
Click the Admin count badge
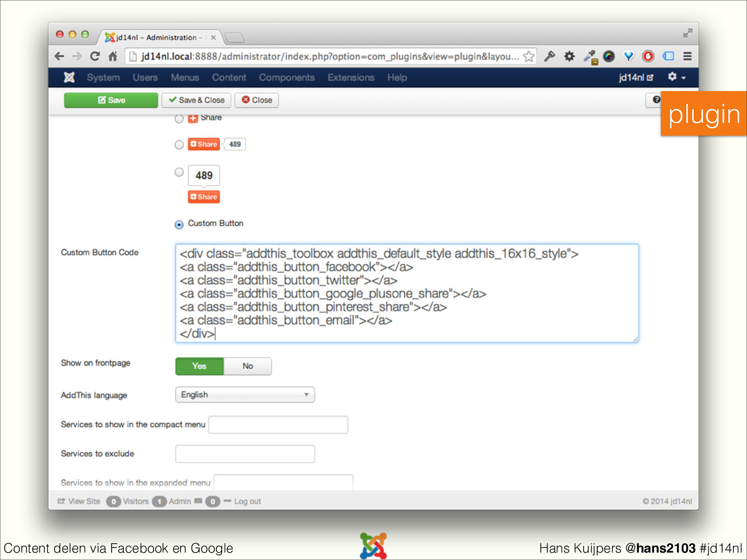pos(159,501)
